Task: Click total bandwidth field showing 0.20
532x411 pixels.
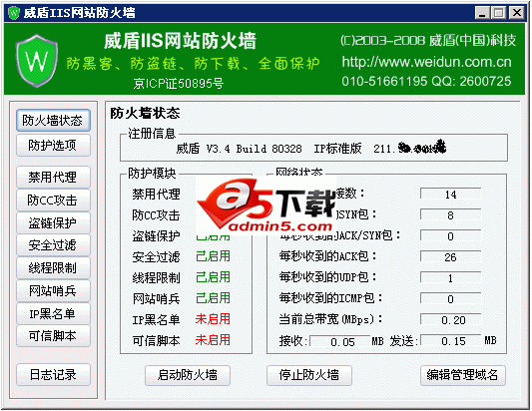Action: coord(450,320)
